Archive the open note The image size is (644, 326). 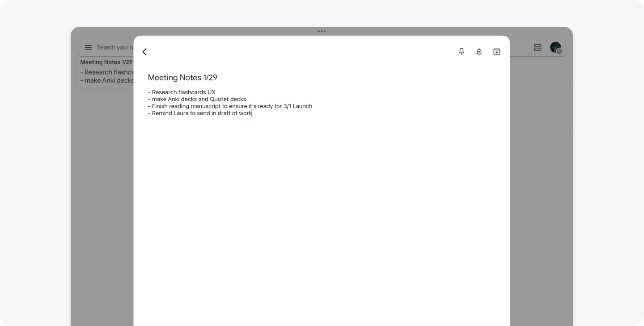tap(496, 52)
